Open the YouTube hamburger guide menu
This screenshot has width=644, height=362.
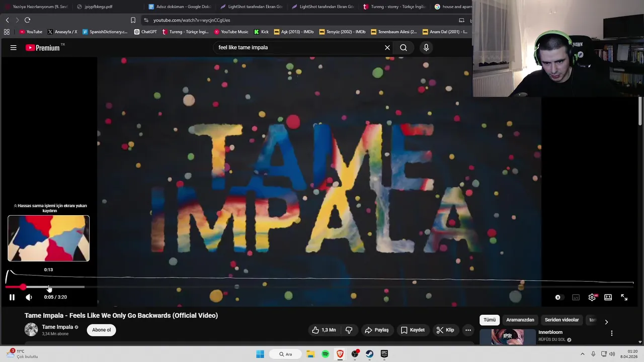[x=14, y=48]
